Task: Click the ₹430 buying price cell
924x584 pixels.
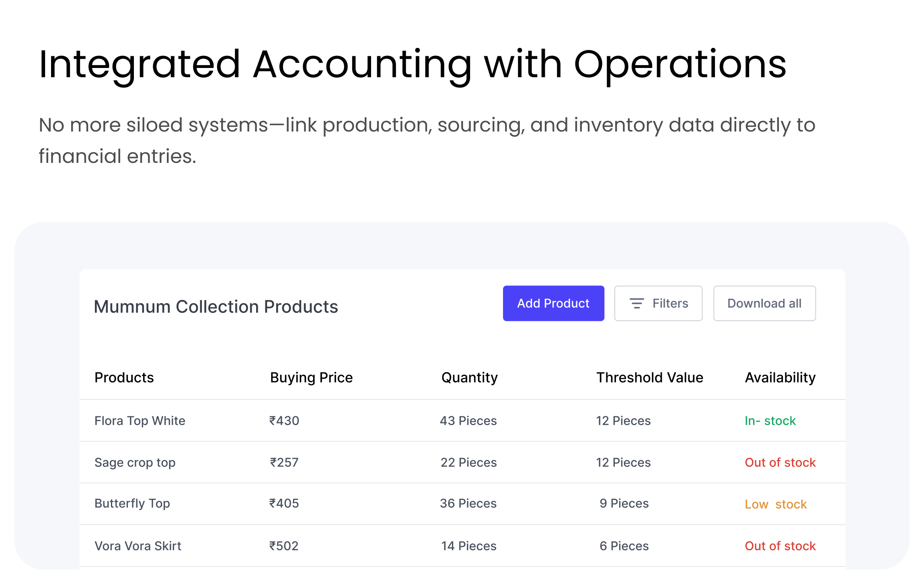Action: pyautogui.click(x=284, y=421)
